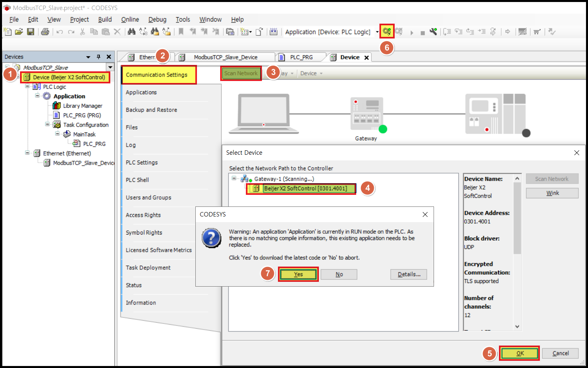The image size is (588, 368).
Task: Open the Device dropdown in Communication toolbar
Action: pos(312,73)
